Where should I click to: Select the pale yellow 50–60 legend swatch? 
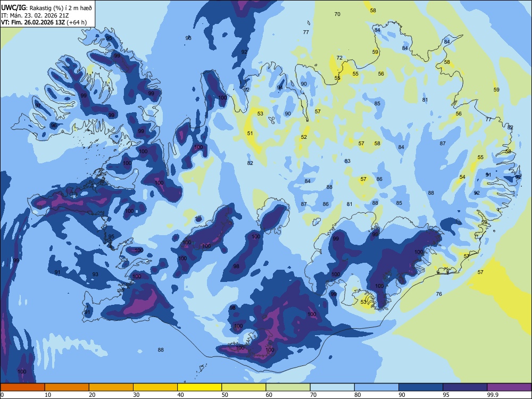[244, 387]
